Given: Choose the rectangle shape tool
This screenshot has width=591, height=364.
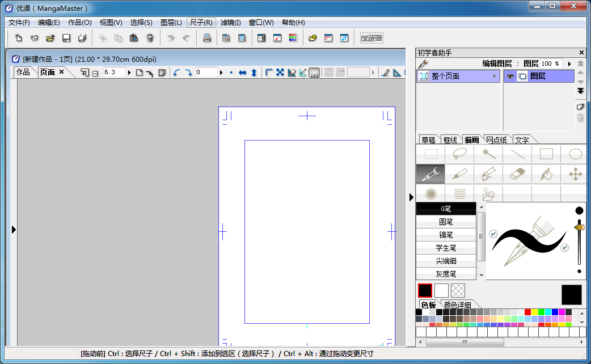Looking at the screenshot, I should [546, 154].
